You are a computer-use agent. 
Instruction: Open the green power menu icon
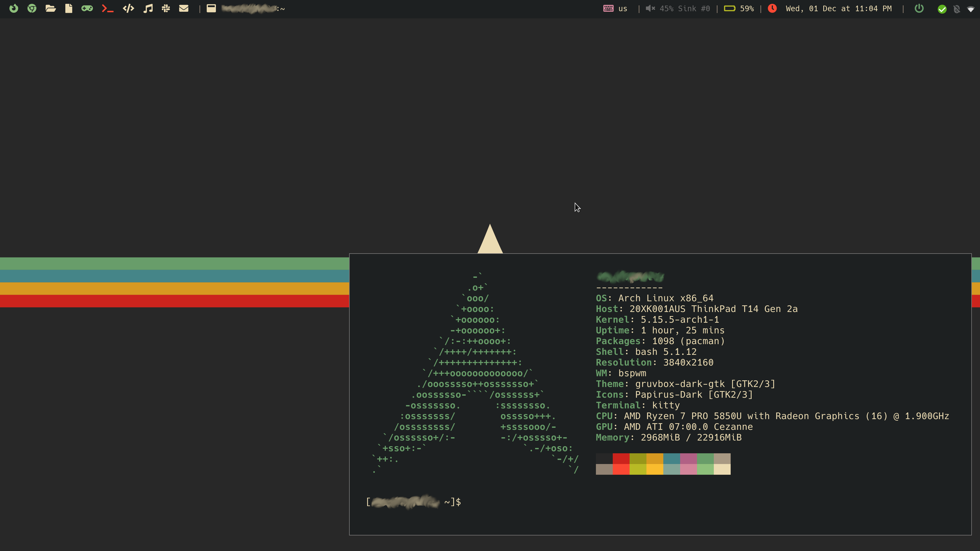[919, 8]
